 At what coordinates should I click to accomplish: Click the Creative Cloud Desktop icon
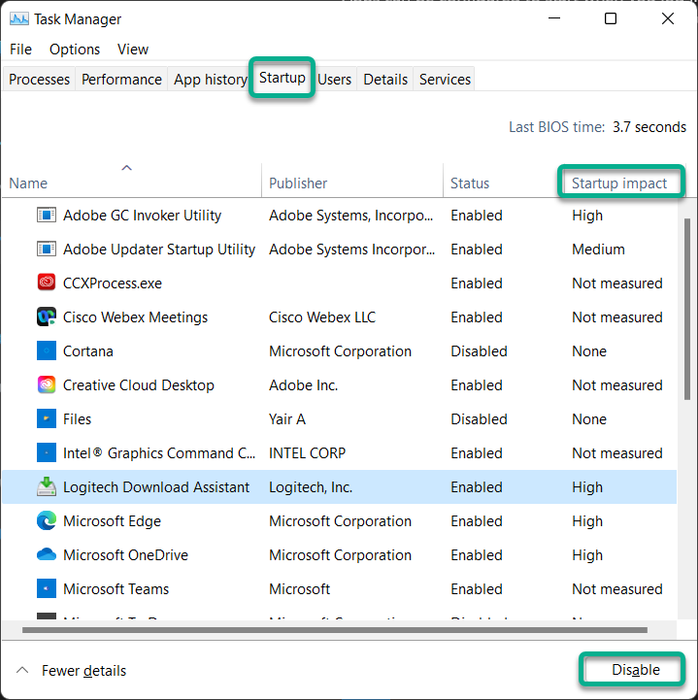click(46, 385)
